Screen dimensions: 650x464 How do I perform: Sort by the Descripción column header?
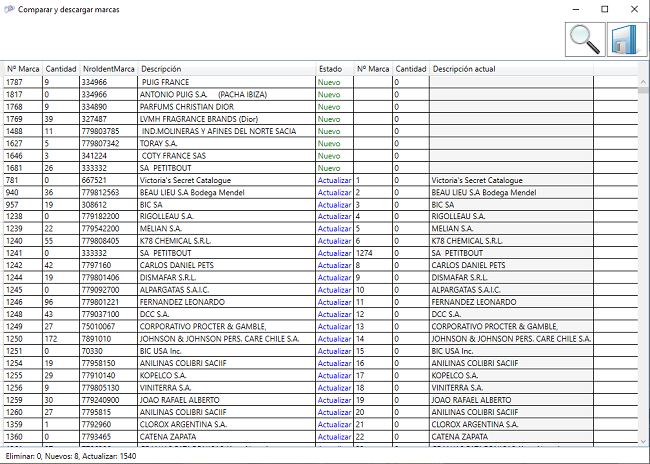coord(226,69)
